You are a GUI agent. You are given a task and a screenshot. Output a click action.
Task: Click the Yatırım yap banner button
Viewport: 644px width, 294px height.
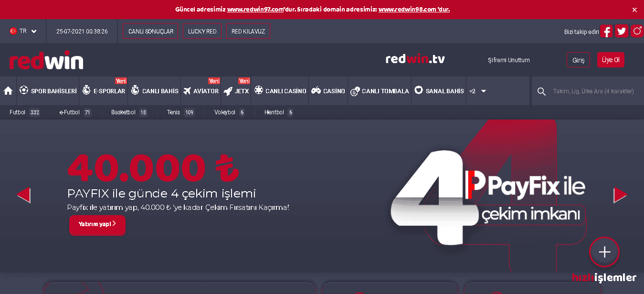[x=97, y=225]
